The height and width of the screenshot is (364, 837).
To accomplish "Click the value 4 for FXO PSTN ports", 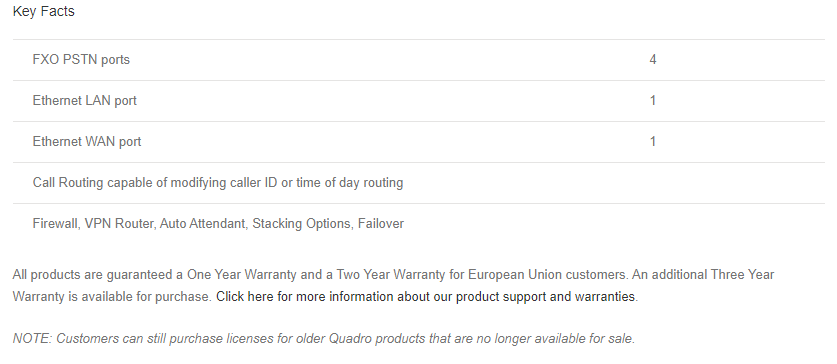I will 652,60.
